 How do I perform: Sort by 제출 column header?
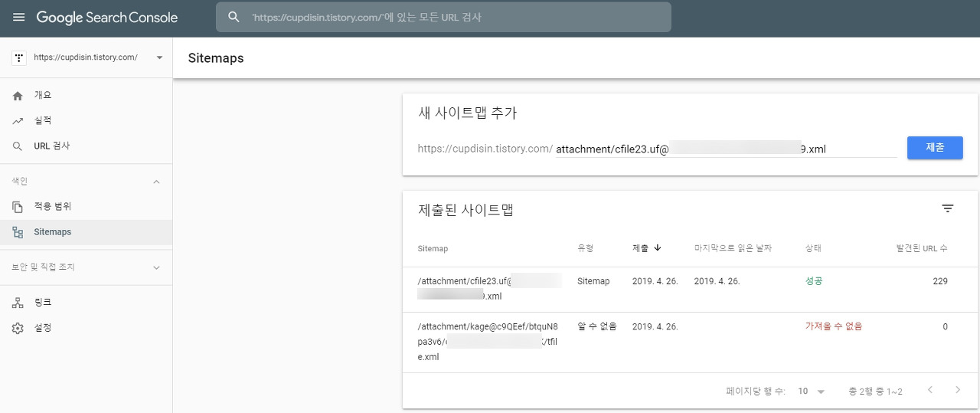point(640,248)
